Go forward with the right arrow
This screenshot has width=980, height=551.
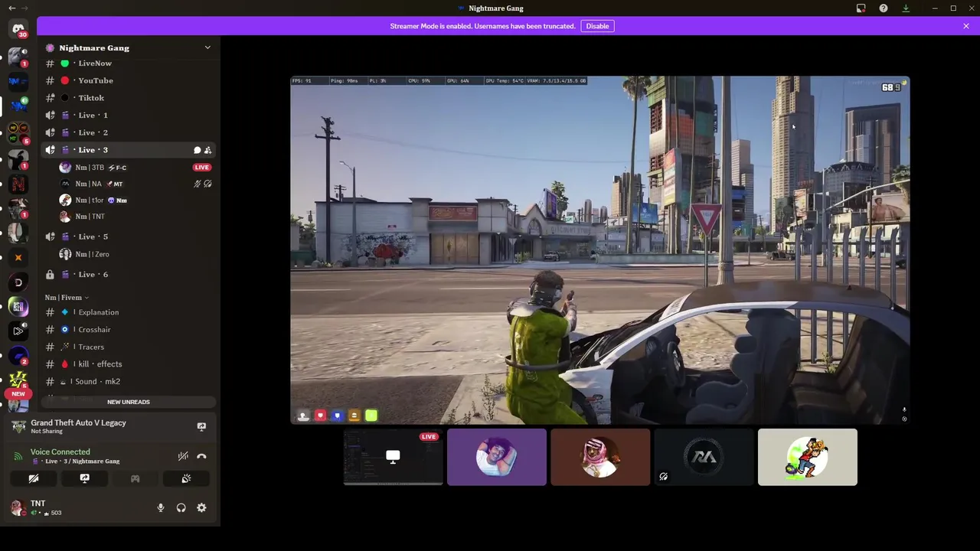point(24,8)
